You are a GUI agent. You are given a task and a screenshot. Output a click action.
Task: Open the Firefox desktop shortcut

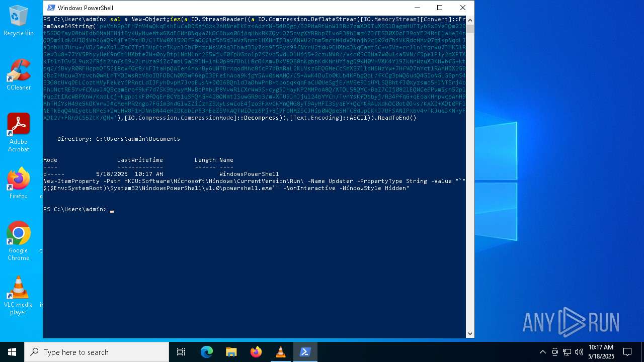click(18, 183)
